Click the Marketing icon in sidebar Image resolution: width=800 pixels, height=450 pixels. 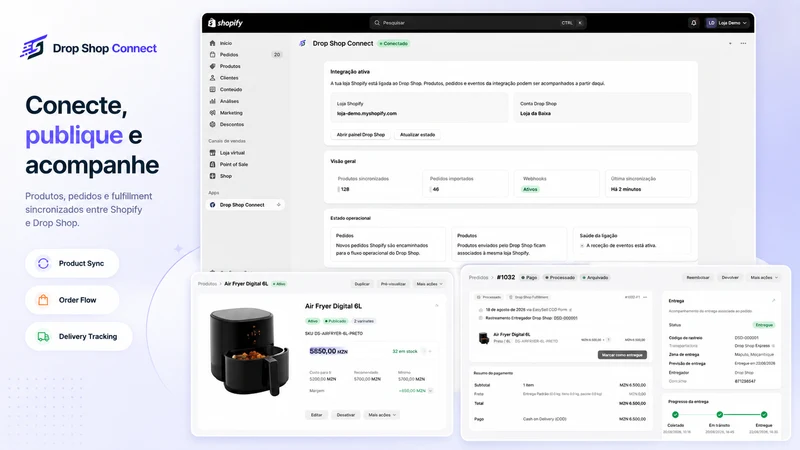213,113
